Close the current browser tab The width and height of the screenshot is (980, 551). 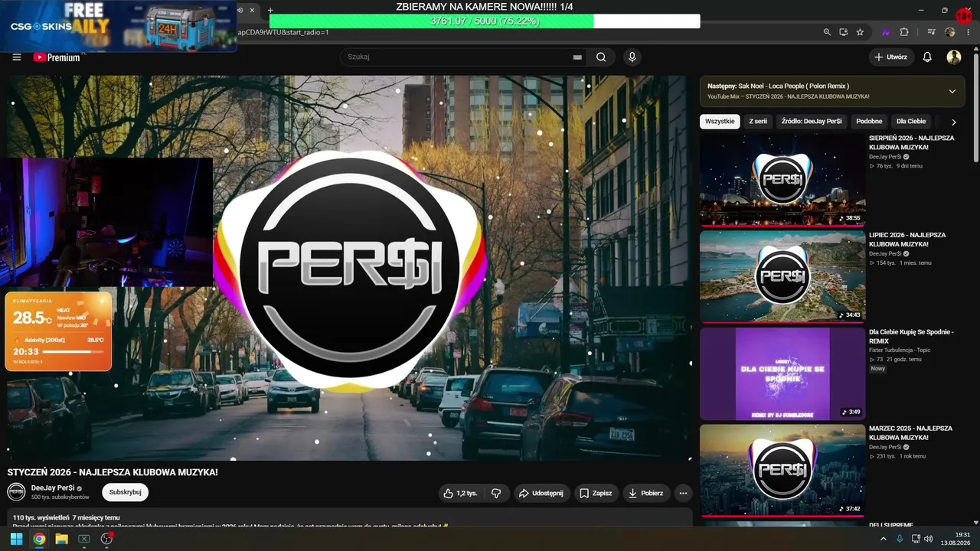pyautogui.click(x=252, y=10)
